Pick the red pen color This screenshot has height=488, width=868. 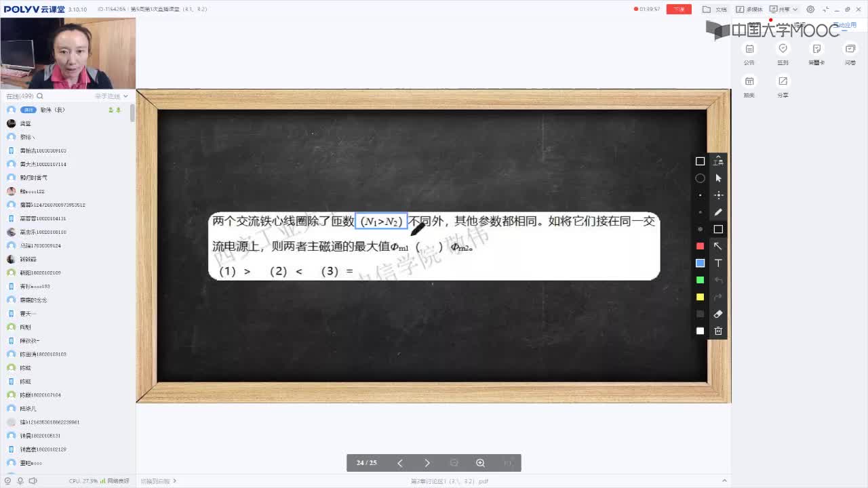(x=700, y=246)
